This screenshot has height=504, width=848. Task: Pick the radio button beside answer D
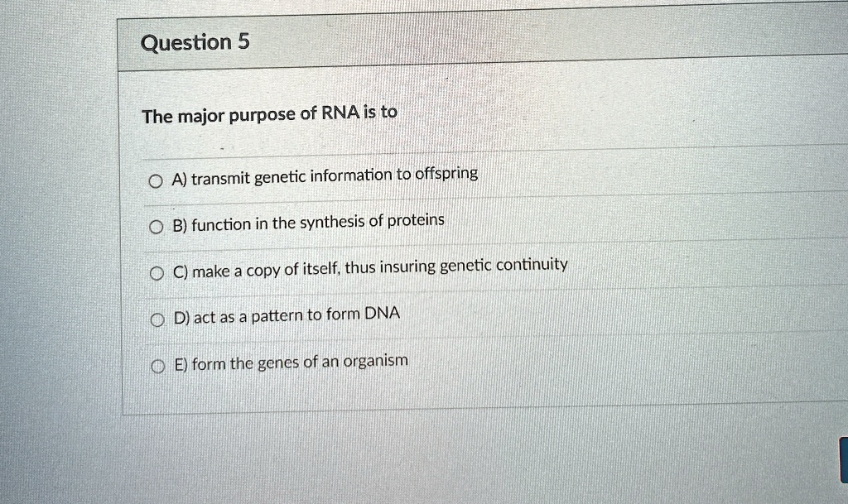click(157, 320)
